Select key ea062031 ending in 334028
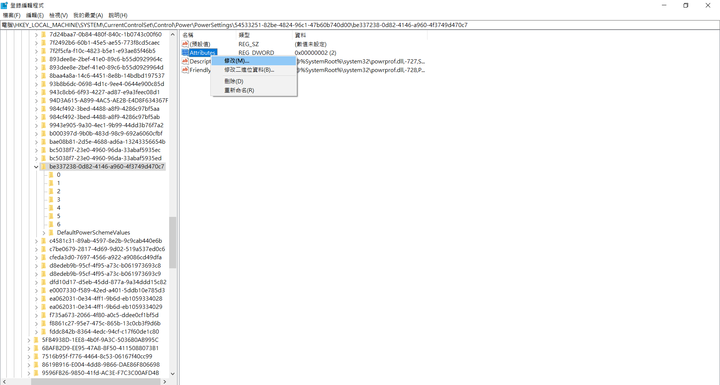This screenshot has height=385, width=720. (106, 299)
